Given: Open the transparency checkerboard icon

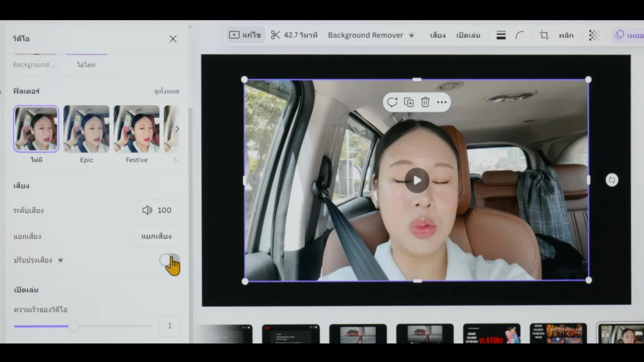Looking at the screenshot, I should point(593,35).
